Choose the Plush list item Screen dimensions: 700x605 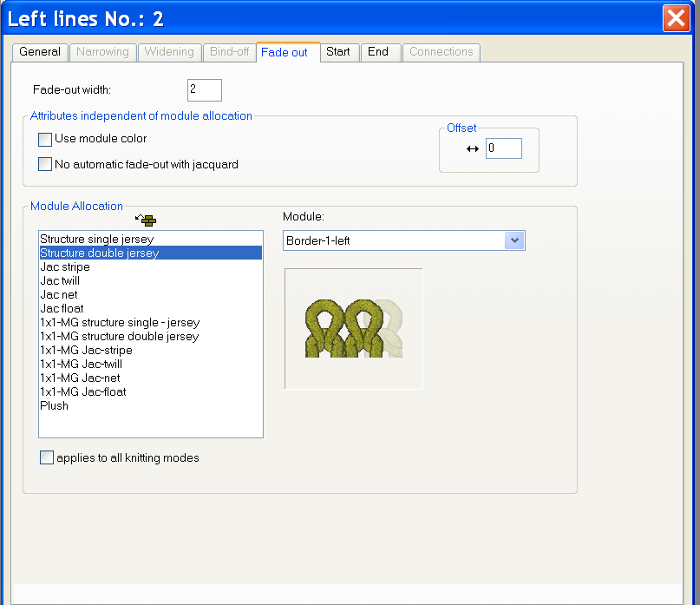[55, 406]
